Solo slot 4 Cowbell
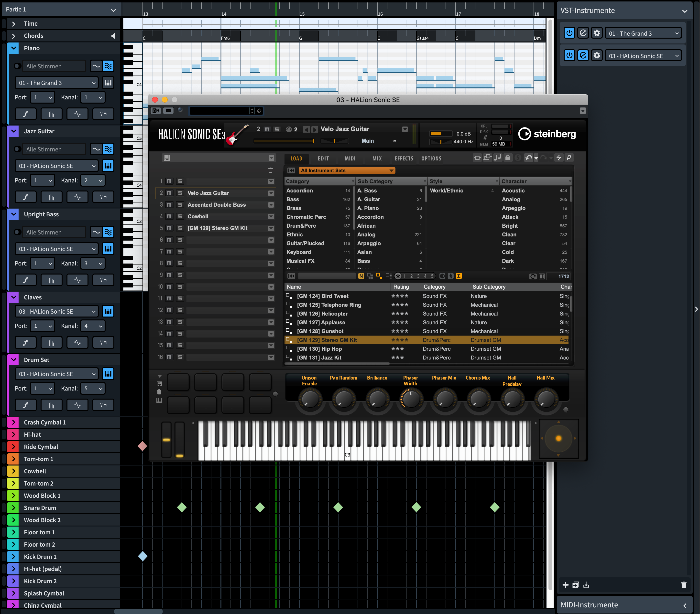This screenshot has height=614, width=700. click(180, 216)
